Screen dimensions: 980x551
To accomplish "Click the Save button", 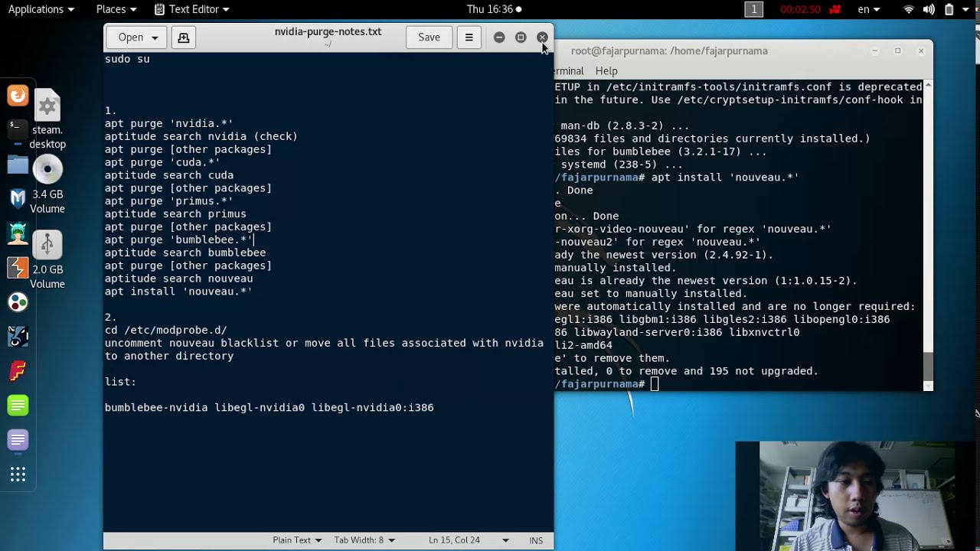I will [429, 37].
